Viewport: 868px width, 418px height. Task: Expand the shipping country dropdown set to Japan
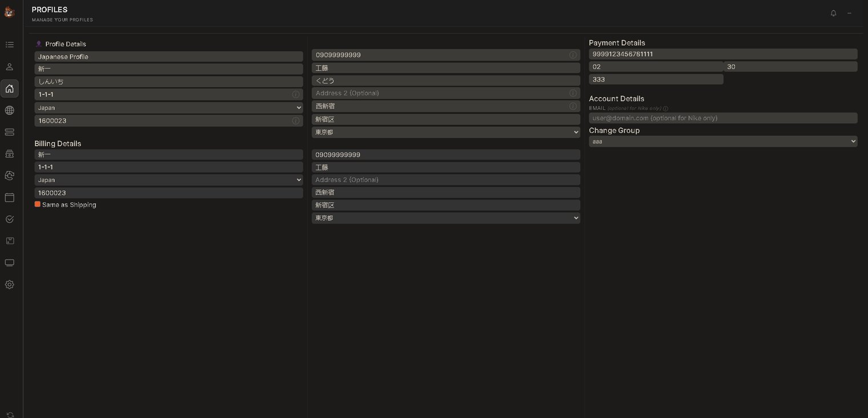pyautogui.click(x=168, y=108)
